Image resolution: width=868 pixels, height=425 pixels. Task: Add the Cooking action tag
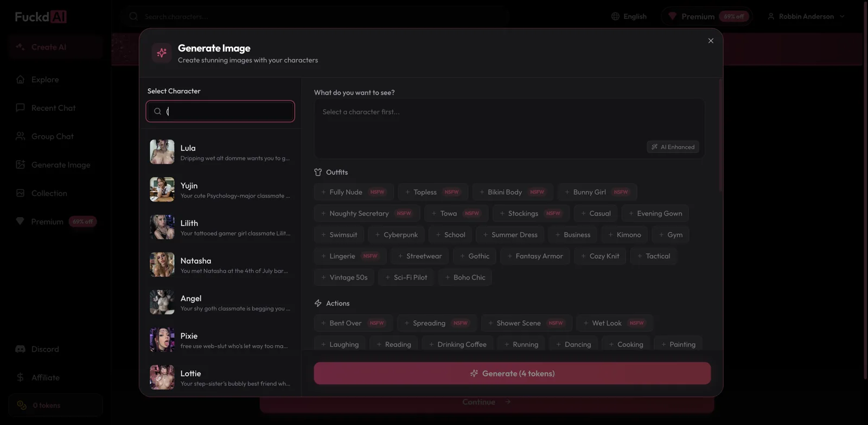(626, 344)
